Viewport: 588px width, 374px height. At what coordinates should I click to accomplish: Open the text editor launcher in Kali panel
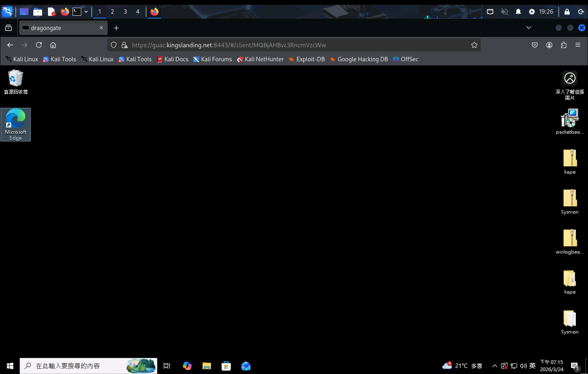(52, 12)
